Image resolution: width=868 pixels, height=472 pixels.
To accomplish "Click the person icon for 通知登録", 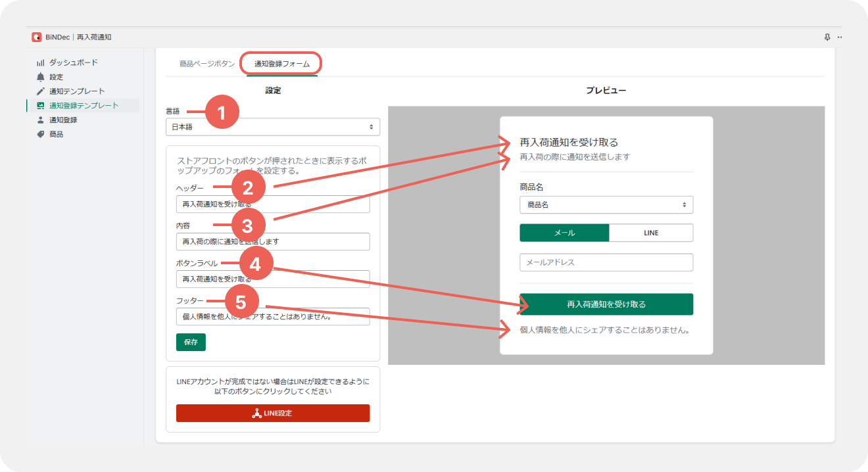I will (x=40, y=120).
